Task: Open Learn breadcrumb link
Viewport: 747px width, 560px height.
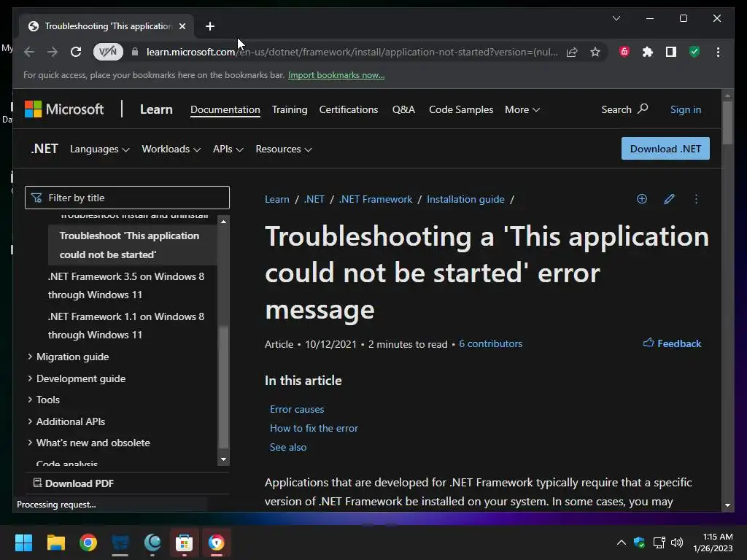Action: [276, 199]
